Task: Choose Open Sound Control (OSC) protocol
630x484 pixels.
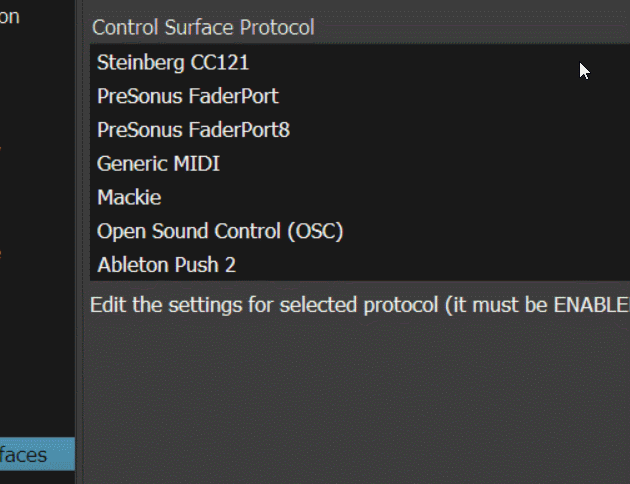Action: point(220,232)
